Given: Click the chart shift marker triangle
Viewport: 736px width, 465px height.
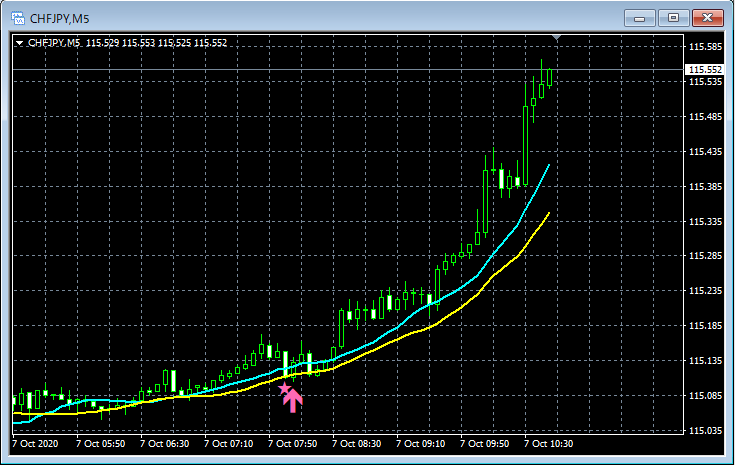Looking at the screenshot, I should coord(557,37).
